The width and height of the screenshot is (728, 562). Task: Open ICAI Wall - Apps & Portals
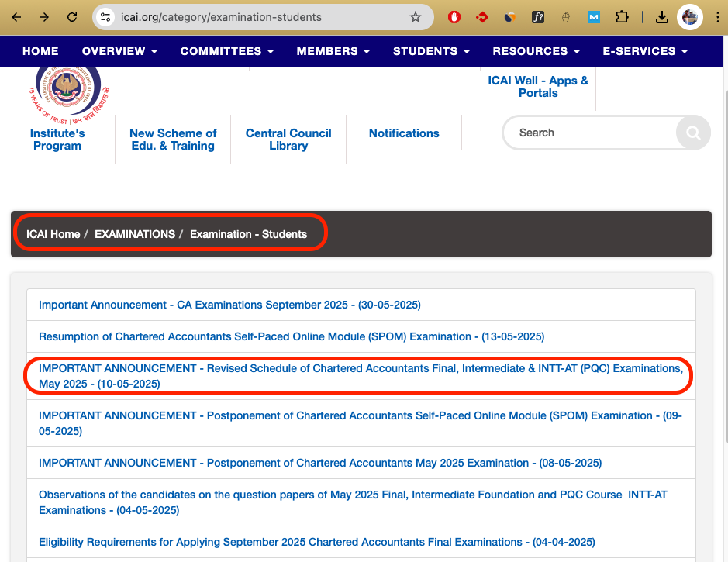538,87
